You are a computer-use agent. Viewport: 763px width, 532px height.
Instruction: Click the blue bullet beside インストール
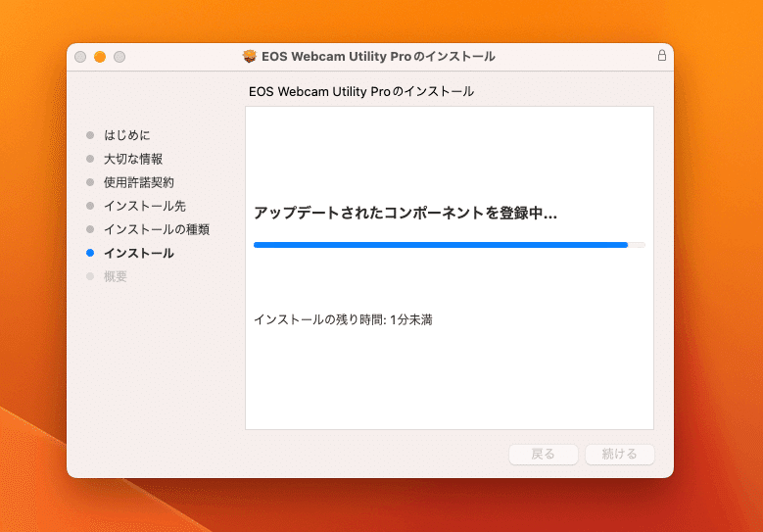coord(90,253)
